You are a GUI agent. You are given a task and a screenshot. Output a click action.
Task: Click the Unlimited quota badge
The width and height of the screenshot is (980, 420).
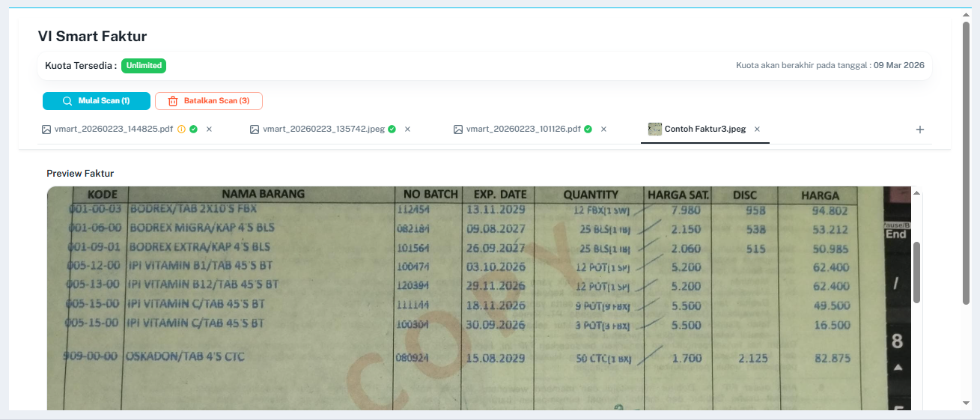pyautogui.click(x=144, y=66)
